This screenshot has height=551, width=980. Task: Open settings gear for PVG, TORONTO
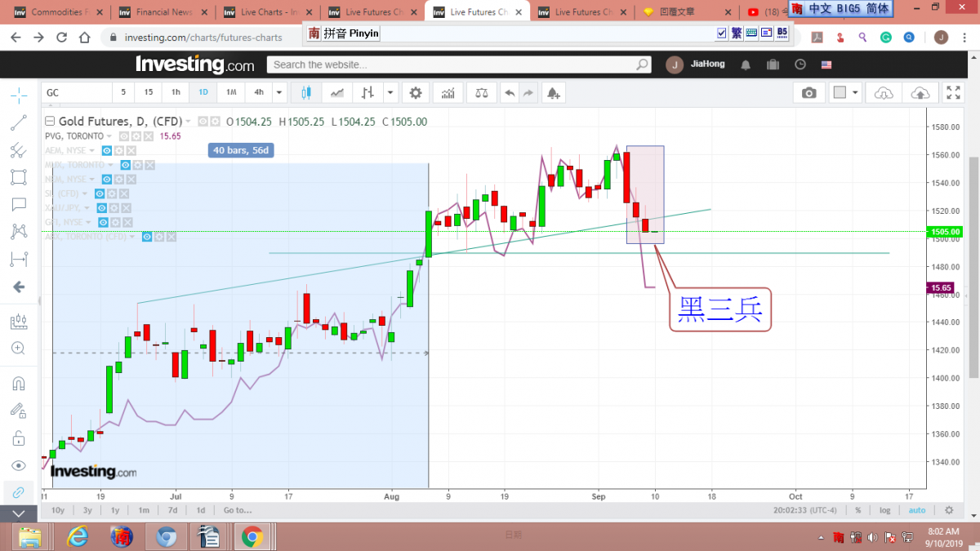tap(137, 136)
